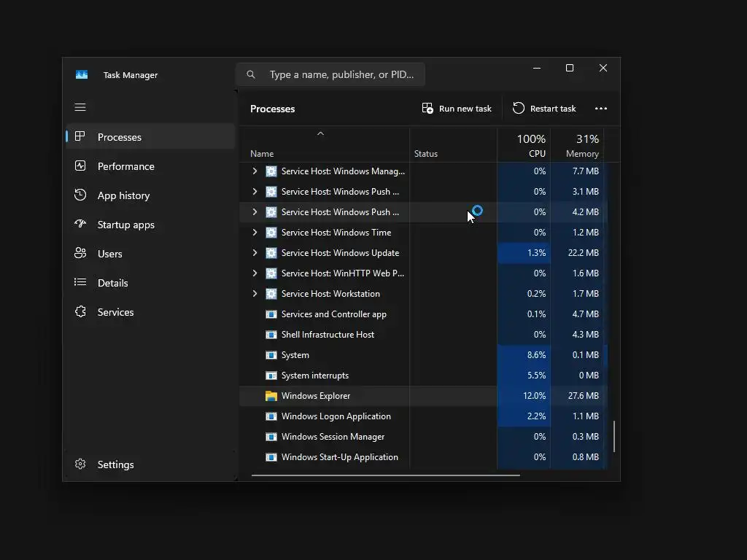Click the Services and Controller app icon

point(271,314)
